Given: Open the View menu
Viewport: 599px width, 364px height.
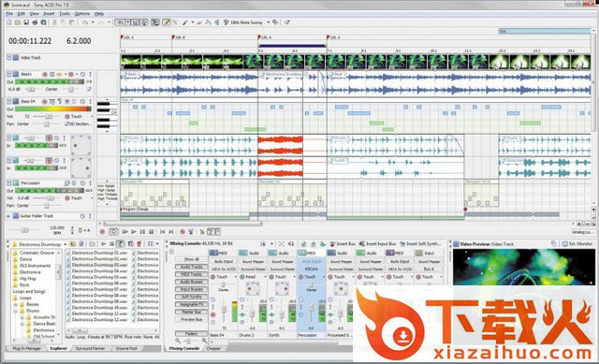Looking at the screenshot, I should pyautogui.click(x=34, y=14).
